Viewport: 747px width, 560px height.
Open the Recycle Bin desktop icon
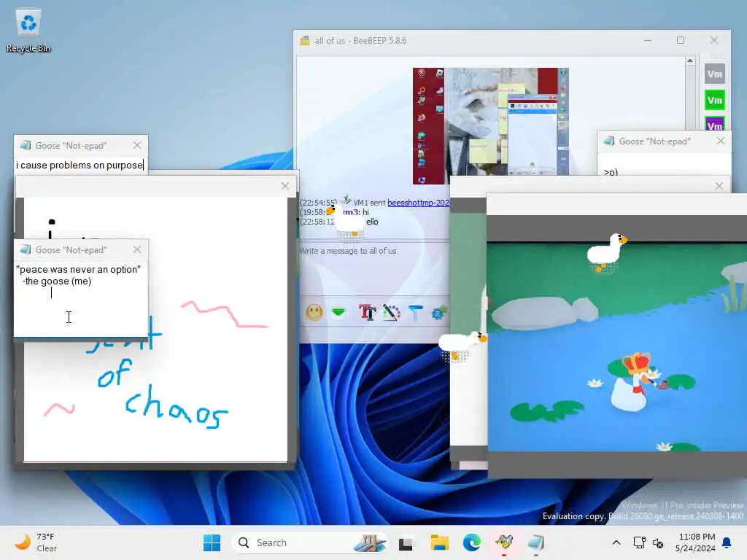coord(28,31)
